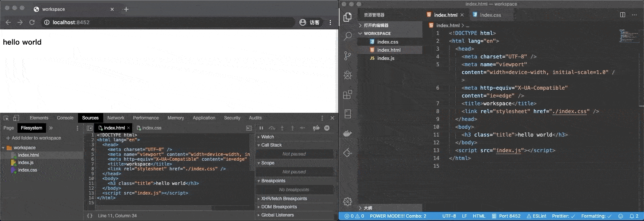The width and height of the screenshot is (644, 221).
Task: Click the Chrome forward arrow
Action: [x=20, y=22]
